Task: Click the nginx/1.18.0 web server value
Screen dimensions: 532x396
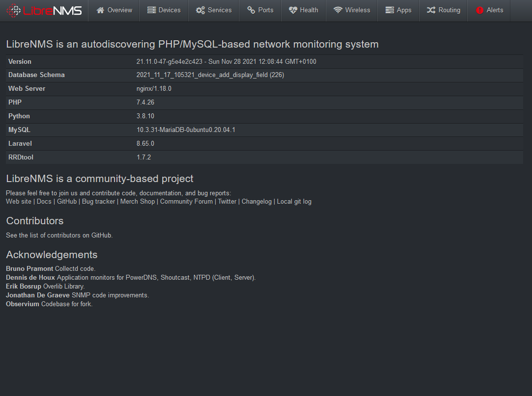Action: click(x=154, y=88)
